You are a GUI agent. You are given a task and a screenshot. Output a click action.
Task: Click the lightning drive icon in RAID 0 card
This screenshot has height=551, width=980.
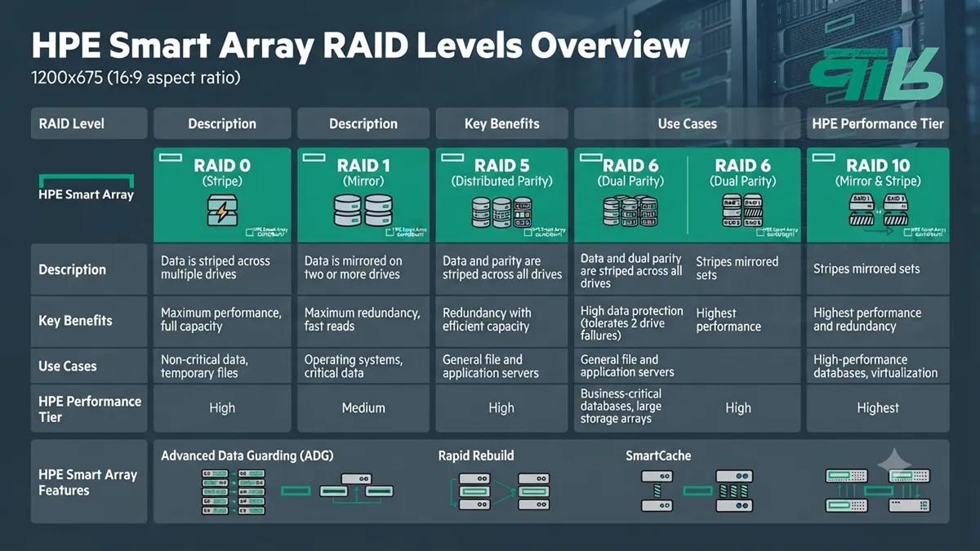[223, 212]
